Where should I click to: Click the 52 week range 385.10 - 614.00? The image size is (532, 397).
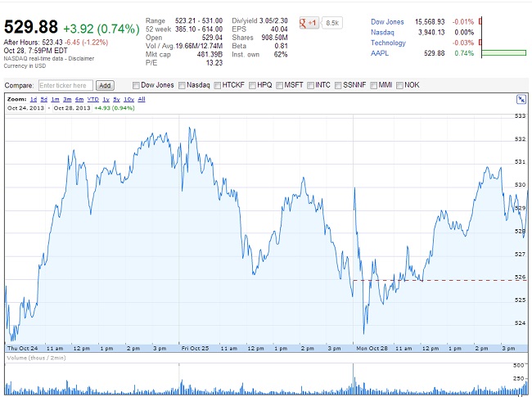pos(199,29)
